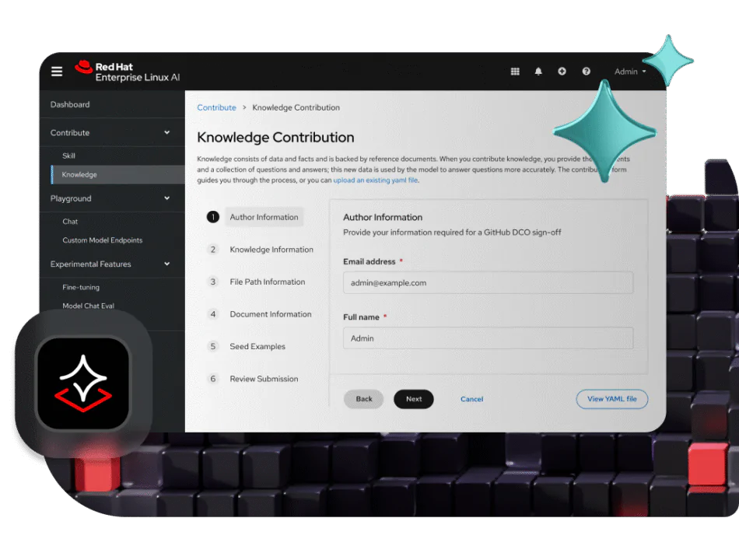Go to step 3 File Path Information
Viewport: 739px width, 560px height.
click(x=257, y=282)
